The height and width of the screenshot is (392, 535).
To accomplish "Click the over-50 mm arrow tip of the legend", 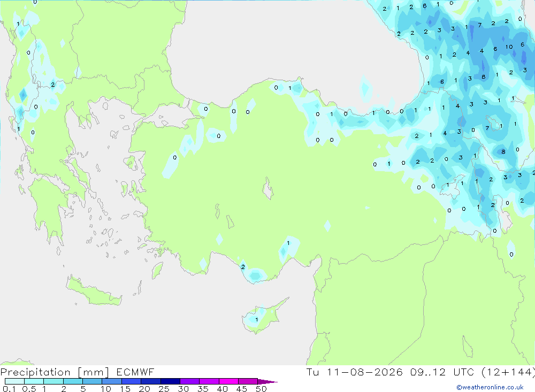I will pos(267,382).
